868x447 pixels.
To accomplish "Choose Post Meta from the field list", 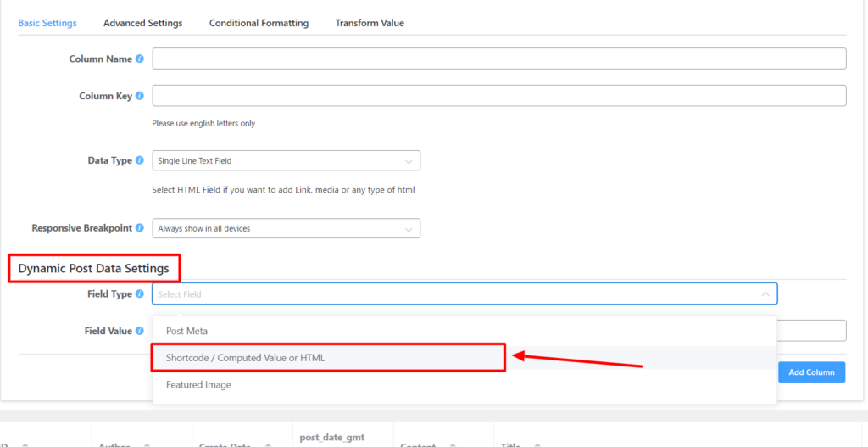I will 186,331.
